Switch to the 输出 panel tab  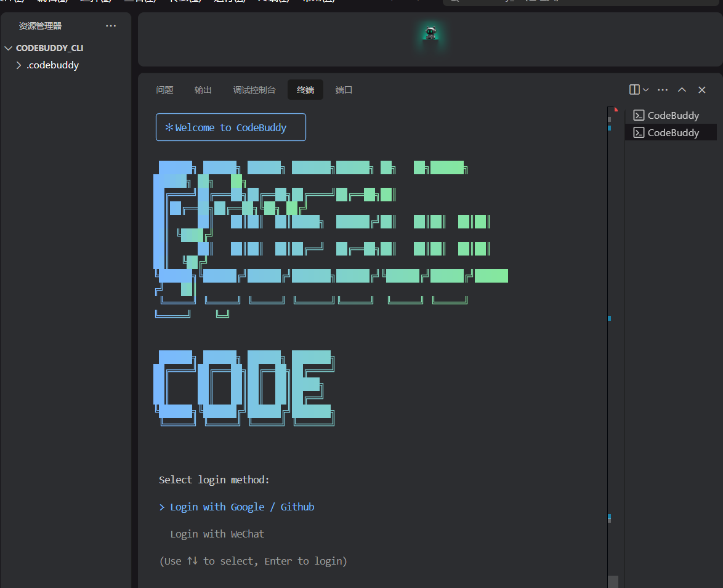[x=203, y=90]
